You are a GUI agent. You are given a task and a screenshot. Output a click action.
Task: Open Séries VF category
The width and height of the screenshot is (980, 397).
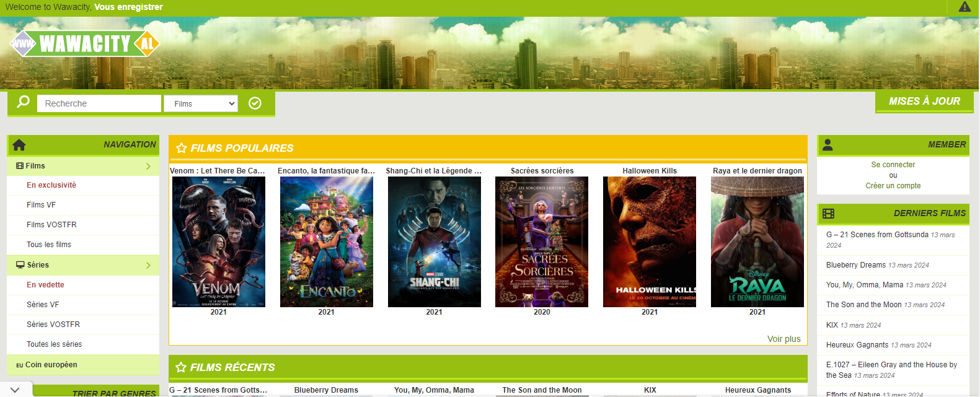[x=43, y=305]
